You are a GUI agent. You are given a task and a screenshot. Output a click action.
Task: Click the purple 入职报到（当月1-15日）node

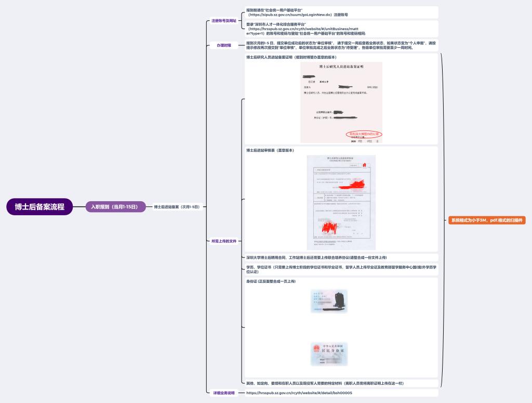click(115, 206)
